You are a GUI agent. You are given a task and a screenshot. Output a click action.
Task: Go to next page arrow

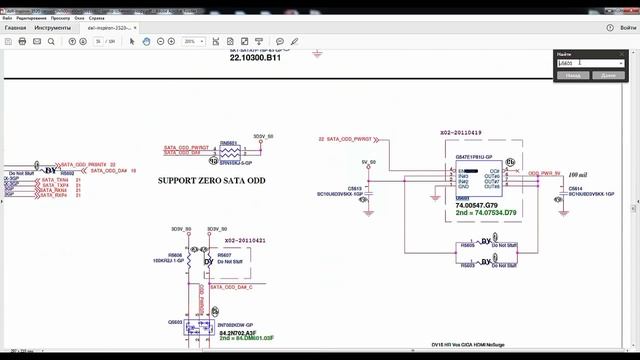coord(83,42)
